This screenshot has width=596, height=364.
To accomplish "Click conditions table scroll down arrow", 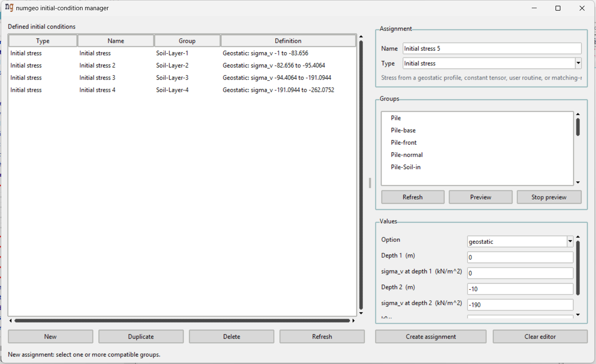I will (x=361, y=313).
